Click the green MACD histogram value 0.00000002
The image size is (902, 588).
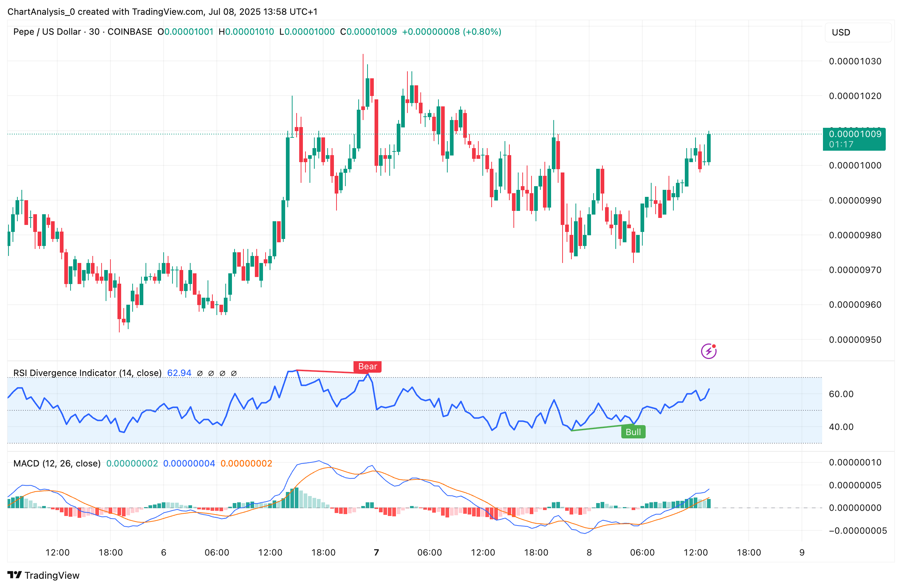click(x=132, y=464)
